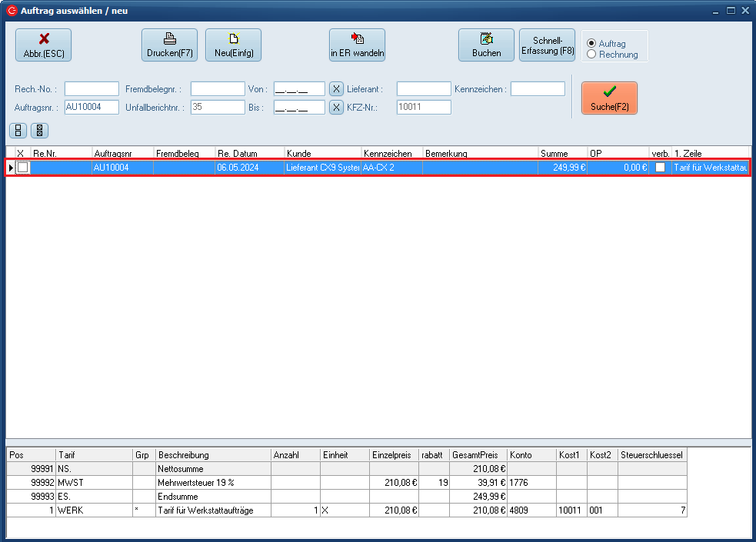Click the Drucken(F7) printer button
The image size is (756, 542).
click(169, 45)
